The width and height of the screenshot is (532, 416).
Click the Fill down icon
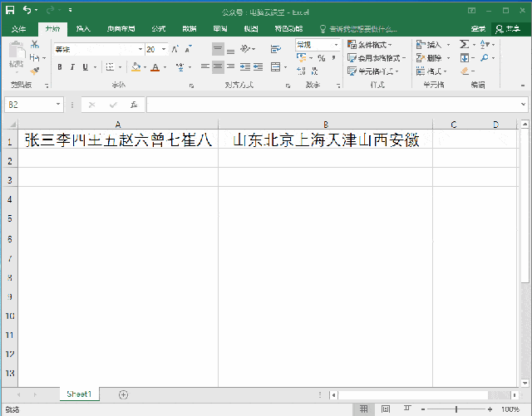(465, 57)
